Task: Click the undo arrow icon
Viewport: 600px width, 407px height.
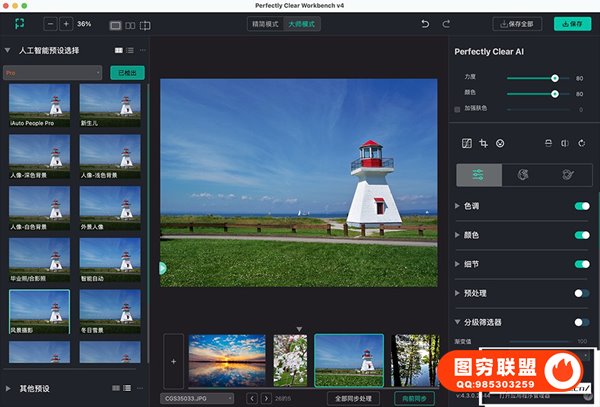Action: click(x=424, y=23)
